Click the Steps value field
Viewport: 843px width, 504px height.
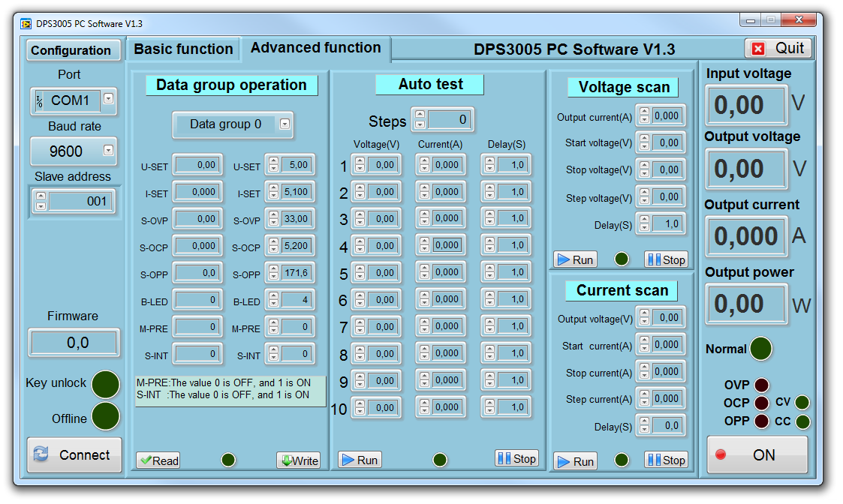tap(448, 119)
